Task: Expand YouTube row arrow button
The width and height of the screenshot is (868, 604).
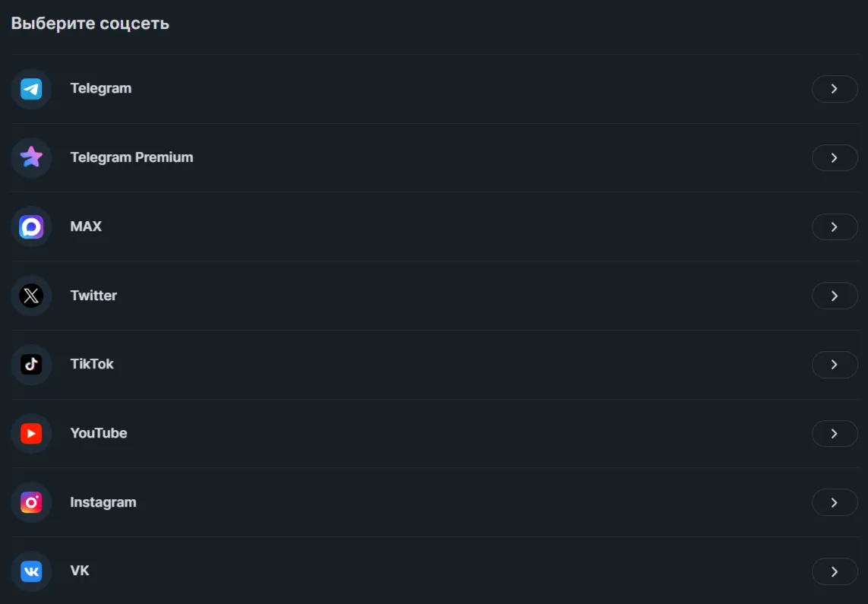Action: [x=835, y=434]
